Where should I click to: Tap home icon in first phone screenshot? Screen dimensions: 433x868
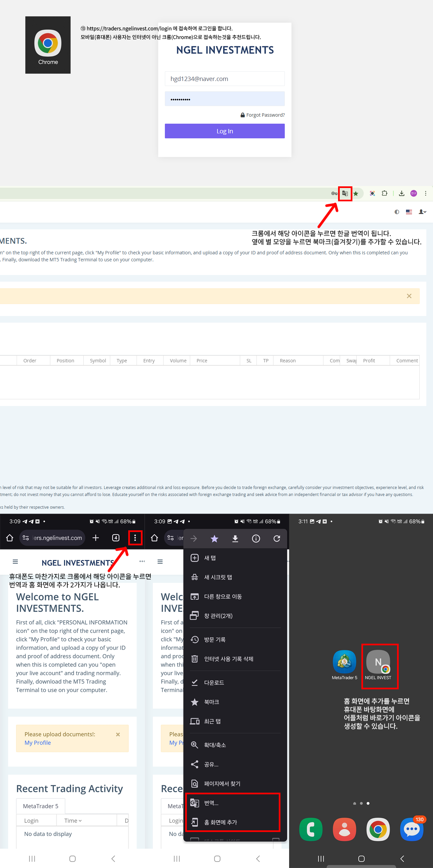tap(10, 538)
